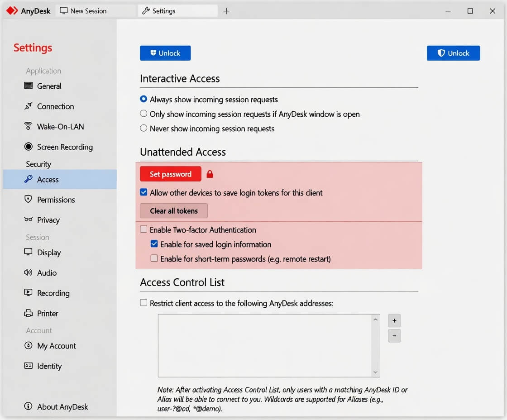The image size is (507, 420).
Task: Open About AnyDesk page
Action: coord(60,406)
